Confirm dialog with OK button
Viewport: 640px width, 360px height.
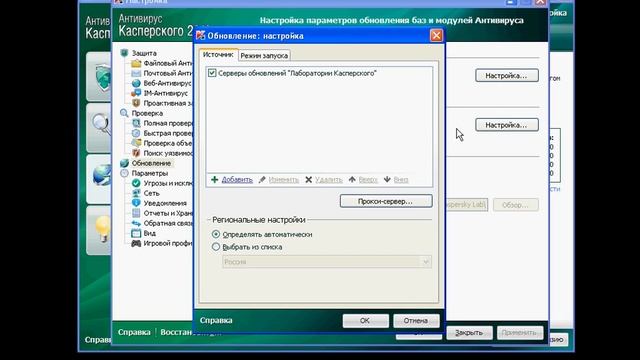[365, 321]
